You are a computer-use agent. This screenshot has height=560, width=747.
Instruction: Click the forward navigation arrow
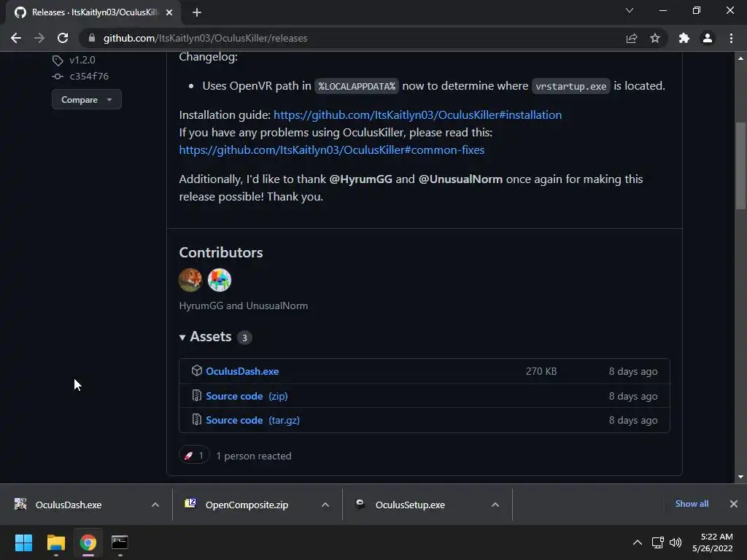[39, 38]
